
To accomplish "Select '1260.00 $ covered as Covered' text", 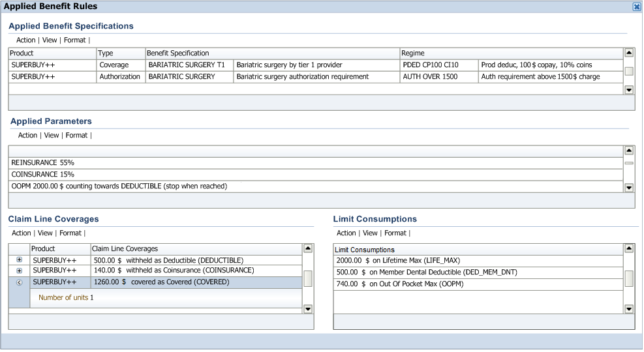I will click(161, 282).
